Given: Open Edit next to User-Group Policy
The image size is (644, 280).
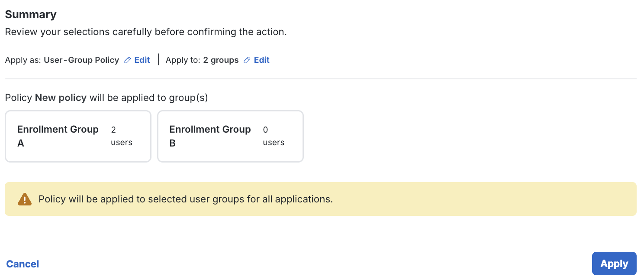Looking at the screenshot, I should (x=142, y=60).
